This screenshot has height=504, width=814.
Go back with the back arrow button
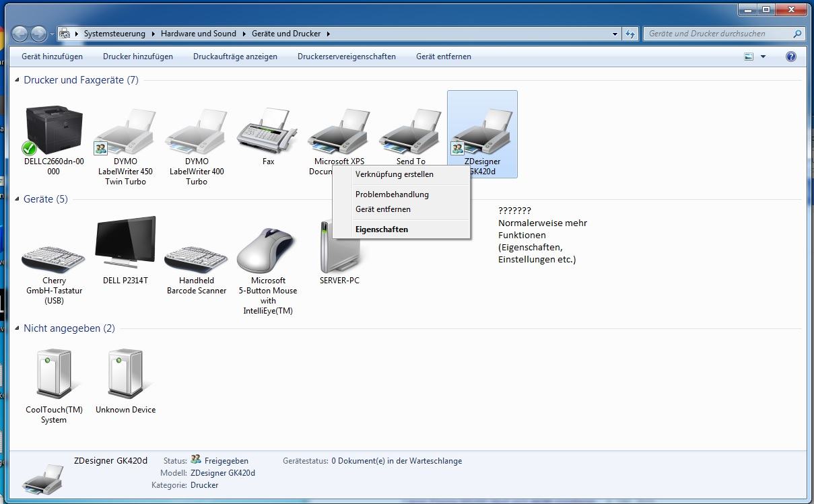[20, 33]
